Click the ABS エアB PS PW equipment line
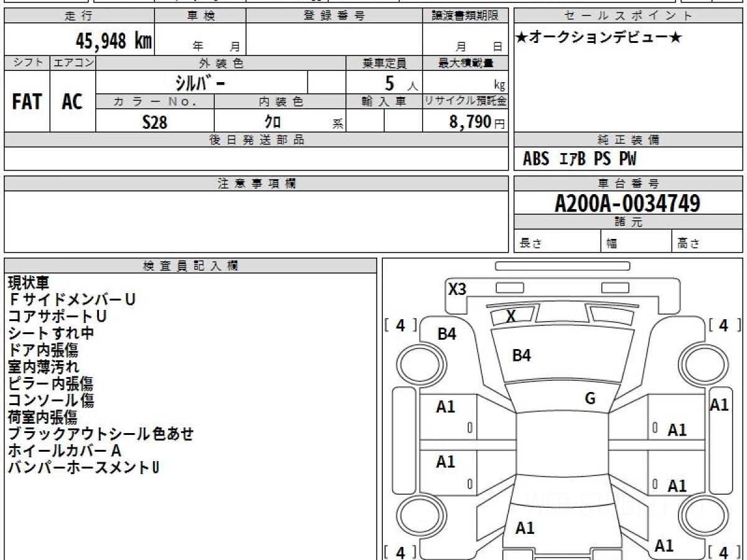This screenshot has height=560, width=747. [x=580, y=159]
